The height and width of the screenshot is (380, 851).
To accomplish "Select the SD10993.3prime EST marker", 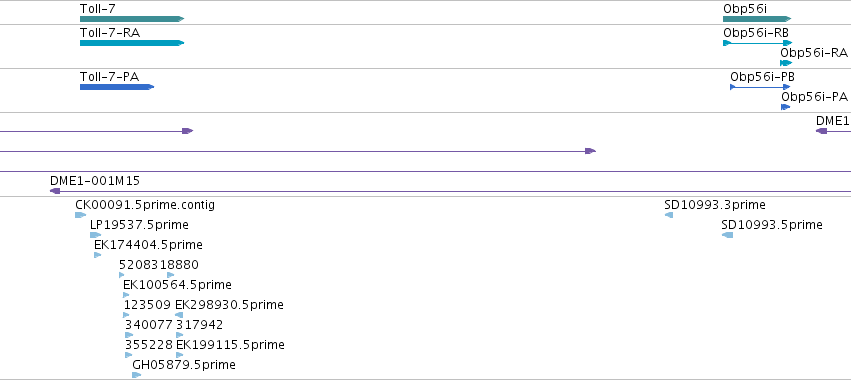I will [669, 215].
